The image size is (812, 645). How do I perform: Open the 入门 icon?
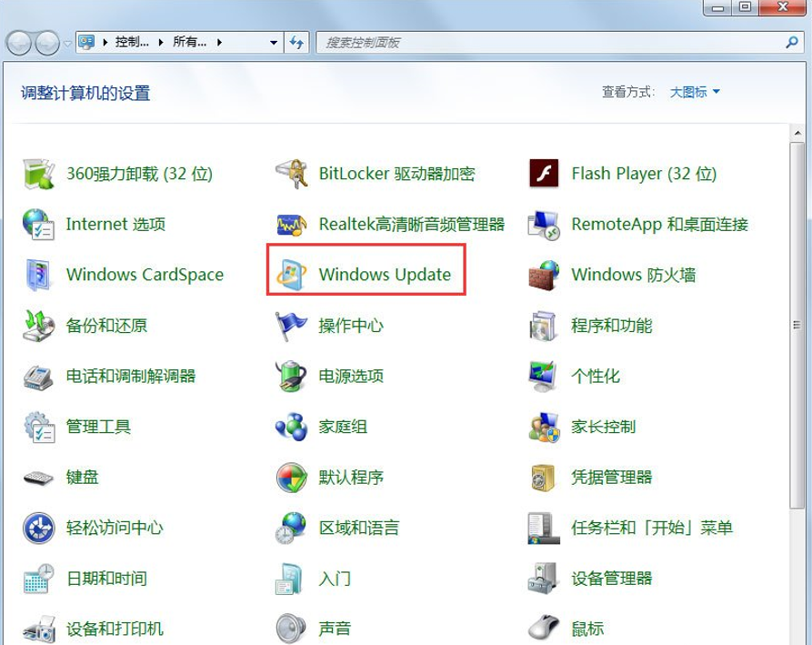(x=289, y=579)
